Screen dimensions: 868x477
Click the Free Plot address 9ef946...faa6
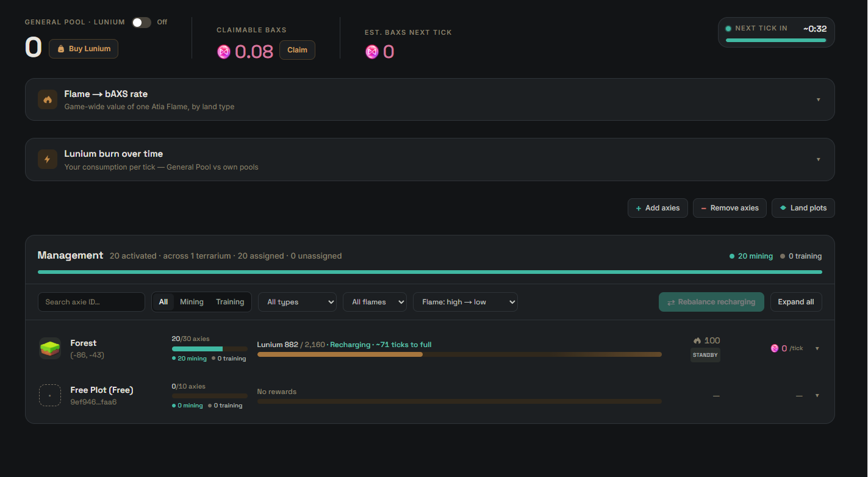coord(93,402)
